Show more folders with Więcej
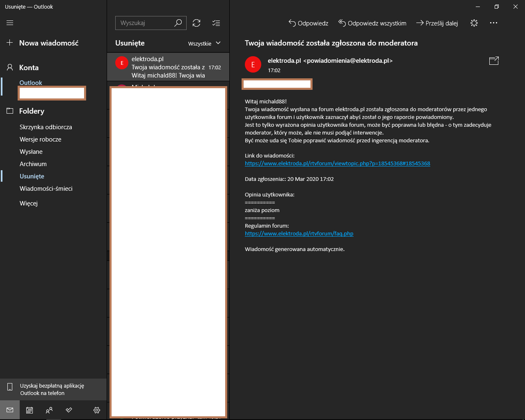 coord(29,203)
